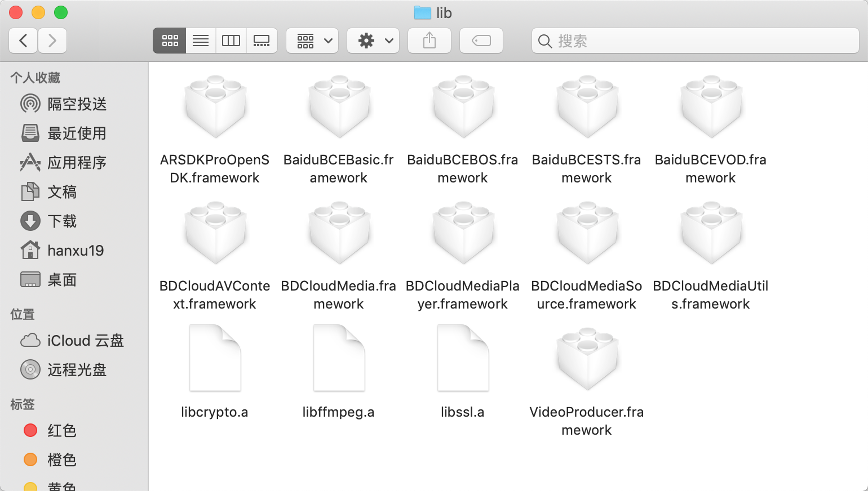Select BaiduBCEVOD.framework icon

711,106
